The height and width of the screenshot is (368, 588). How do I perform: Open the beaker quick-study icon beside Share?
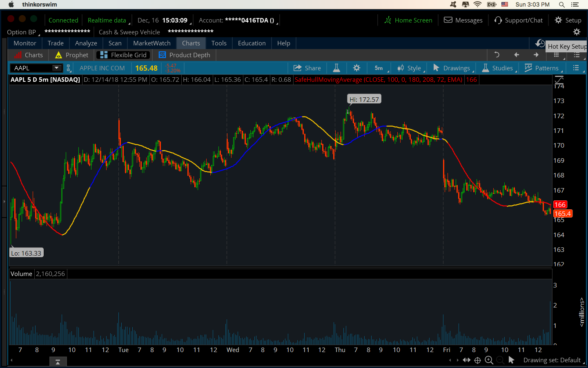click(336, 68)
